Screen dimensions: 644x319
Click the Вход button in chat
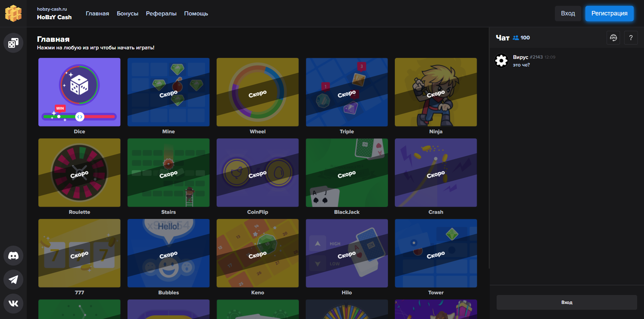(567, 302)
